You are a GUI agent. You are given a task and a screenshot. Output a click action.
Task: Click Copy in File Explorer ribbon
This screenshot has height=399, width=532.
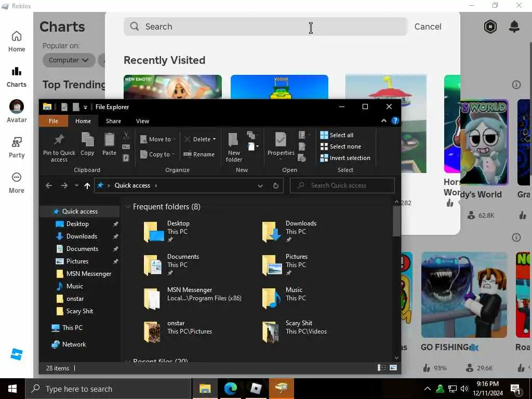tap(87, 144)
